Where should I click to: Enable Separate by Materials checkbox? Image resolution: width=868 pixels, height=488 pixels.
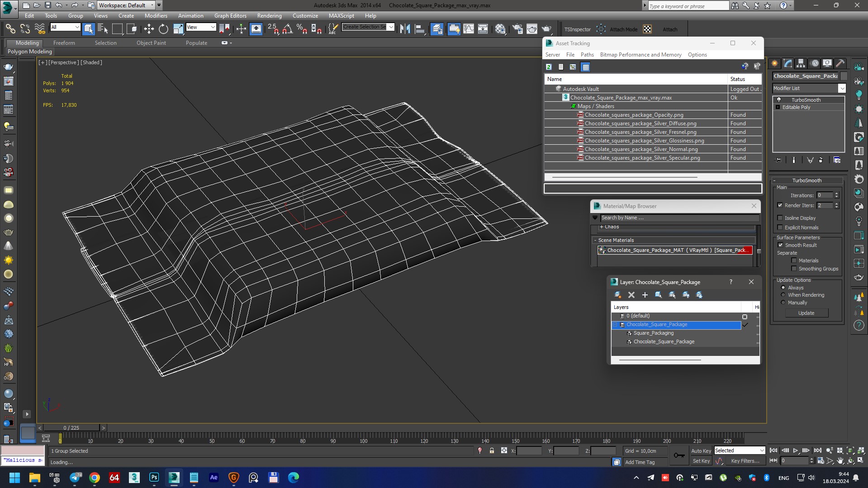794,261
